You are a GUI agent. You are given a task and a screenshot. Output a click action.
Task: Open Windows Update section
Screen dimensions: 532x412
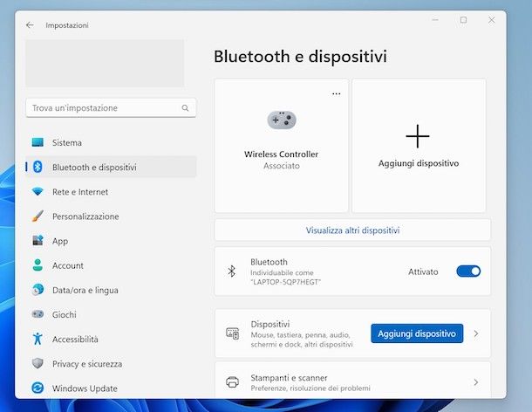112,388
